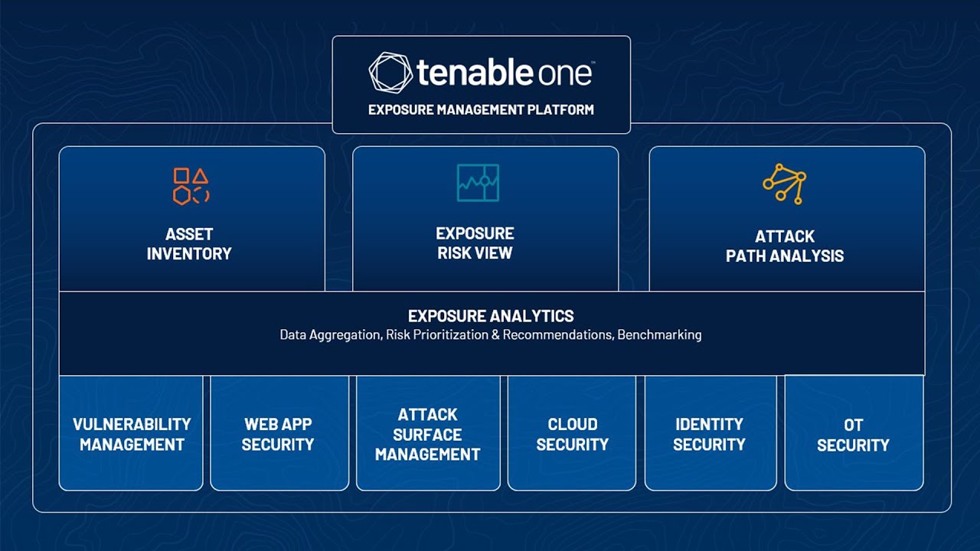Viewport: 980px width, 551px height.
Task: Choose the Identity Security tile
Action: (710, 433)
